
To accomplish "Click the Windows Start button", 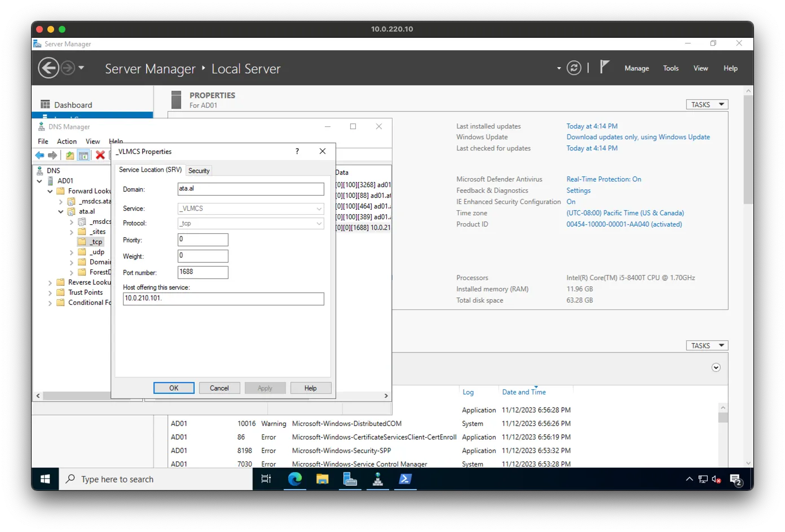I will tap(45, 479).
